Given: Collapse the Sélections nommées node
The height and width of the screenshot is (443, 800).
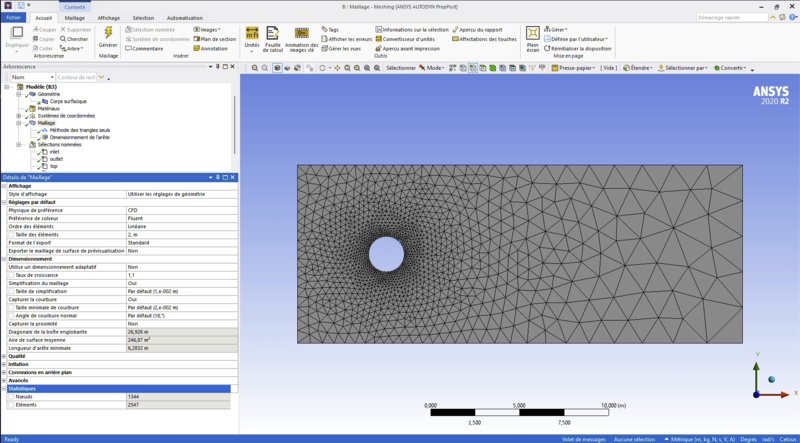Looking at the screenshot, I should (x=19, y=144).
